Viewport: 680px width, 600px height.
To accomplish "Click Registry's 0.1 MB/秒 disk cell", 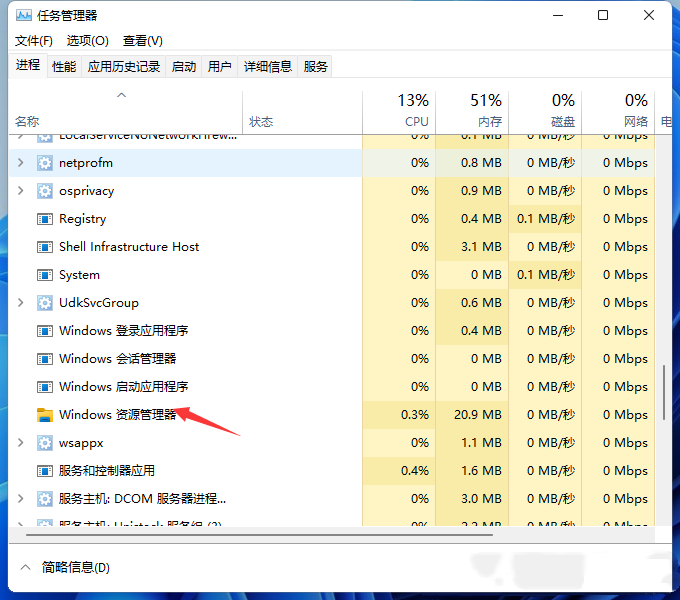I will point(546,219).
